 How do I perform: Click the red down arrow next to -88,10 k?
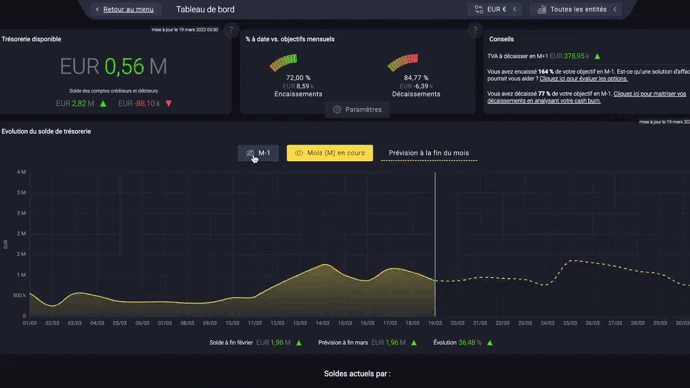point(169,103)
